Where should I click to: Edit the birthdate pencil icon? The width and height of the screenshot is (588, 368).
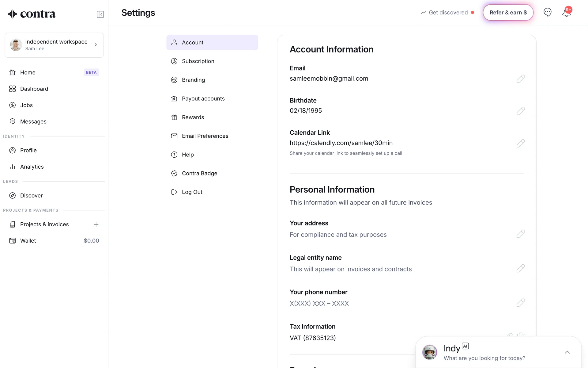click(x=520, y=111)
